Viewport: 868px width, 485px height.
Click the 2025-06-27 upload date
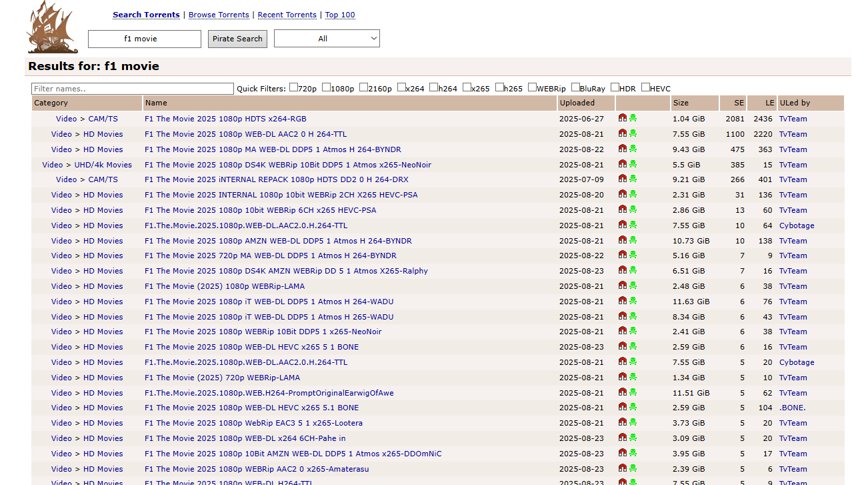pyautogui.click(x=581, y=119)
